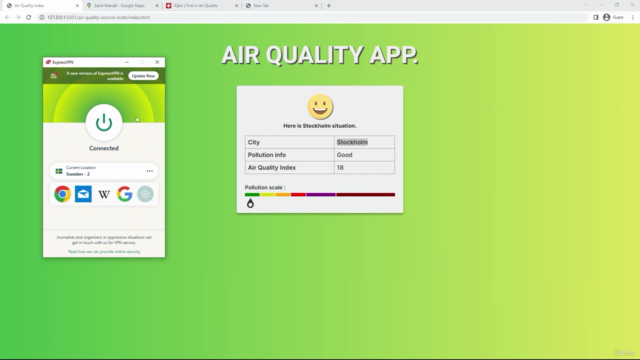The width and height of the screenshot is (640, 360).
Task: Reload the page
Action: (x=29, y=17)
